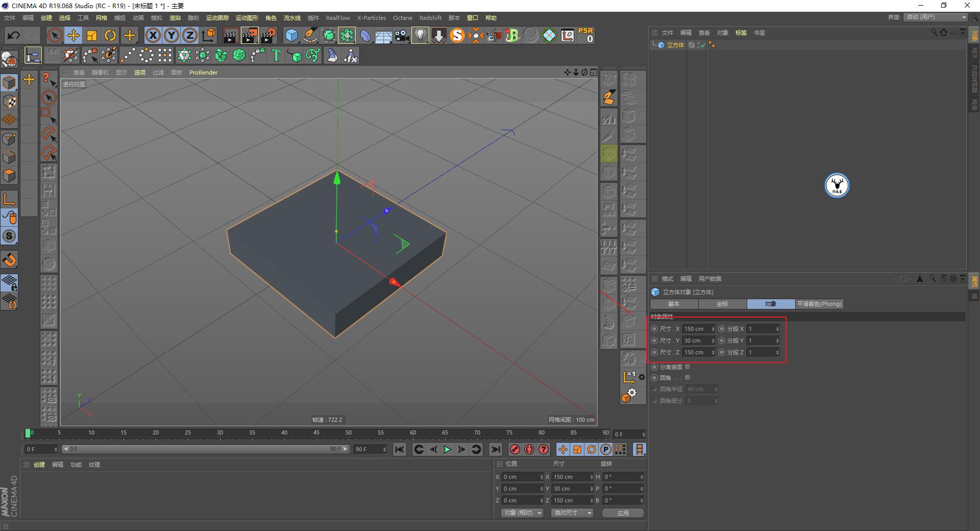Screen dimensions: 980x531
Task: Open the 绝对尺寸 dropdown menu
Action: click(x=571, y=513)
